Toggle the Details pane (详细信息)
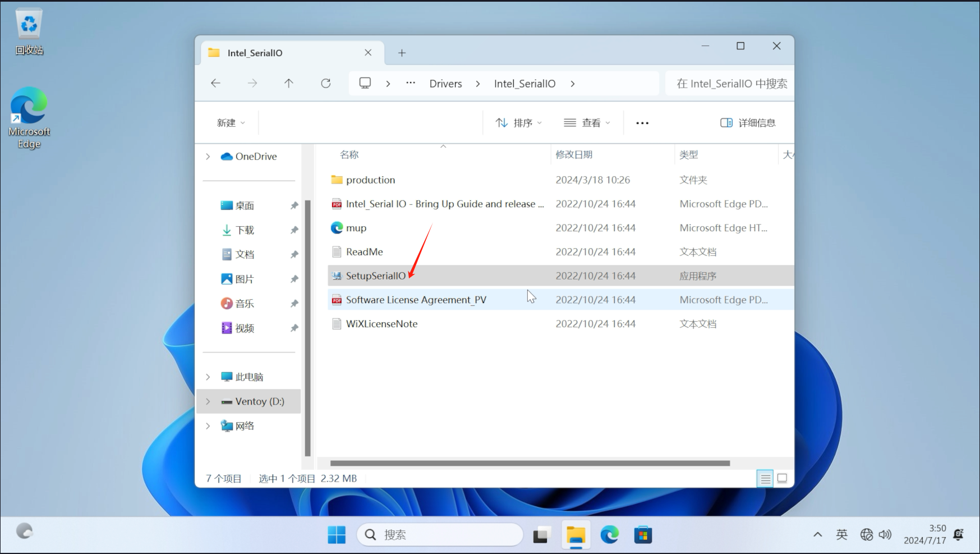The width and height of the screenshot is (980, 554). tap(748, 123)
